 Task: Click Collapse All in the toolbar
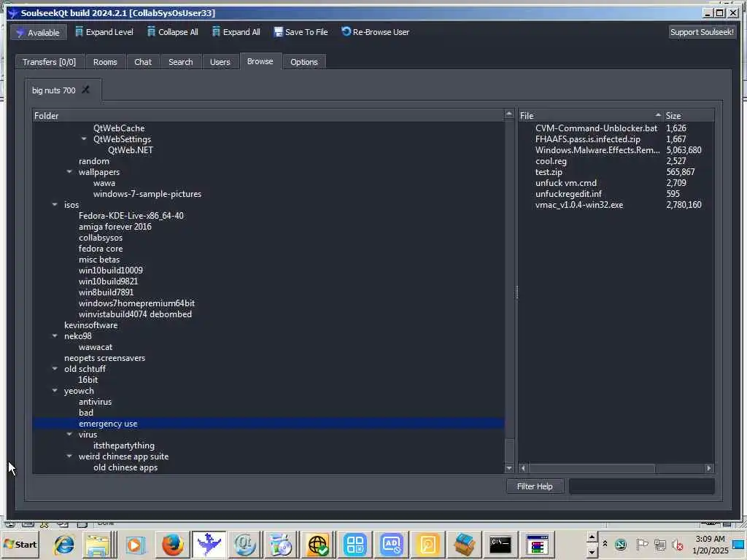(x=172, y=32)
